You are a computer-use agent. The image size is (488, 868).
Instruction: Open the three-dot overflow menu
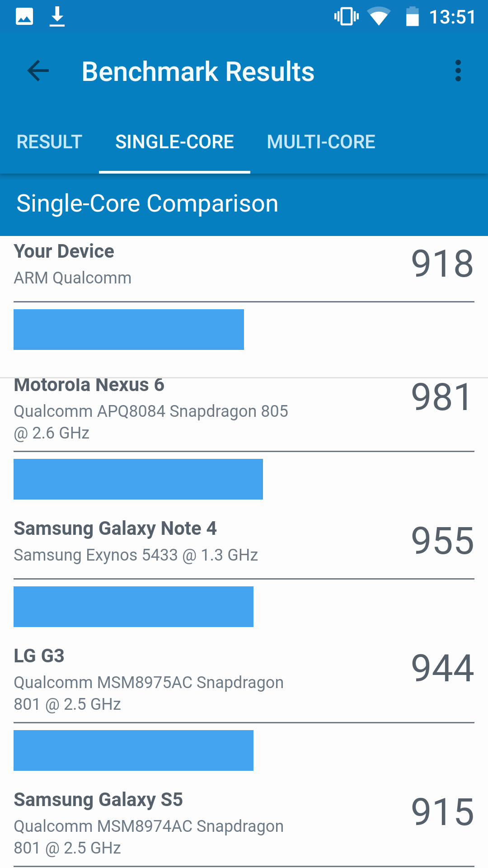(x=458, y=71)
